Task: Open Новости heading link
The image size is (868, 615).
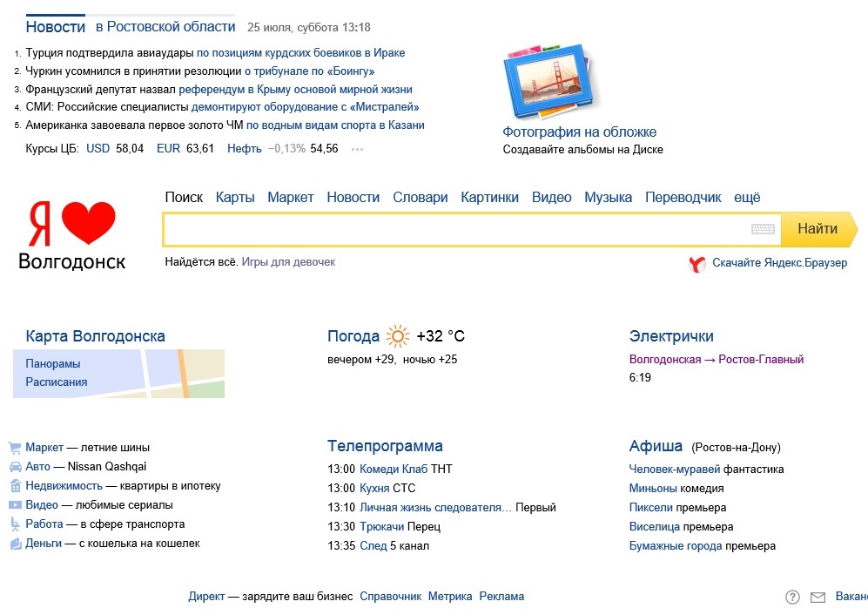Action: point(56,27)
